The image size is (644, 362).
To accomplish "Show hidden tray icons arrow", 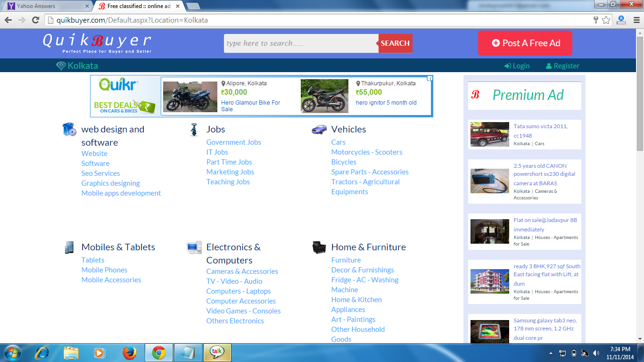I will pos(551,353).
